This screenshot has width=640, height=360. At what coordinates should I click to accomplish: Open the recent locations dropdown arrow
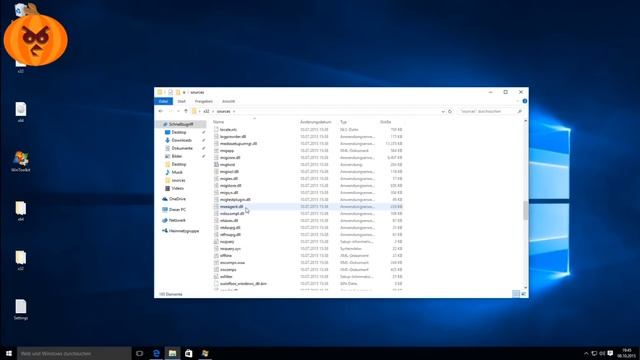pyautogui.click(x=178, y=111)
